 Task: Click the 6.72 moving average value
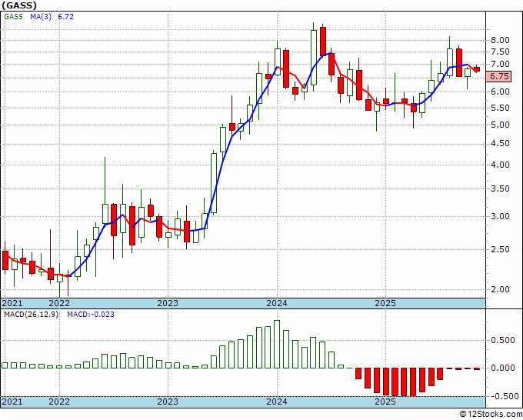(65, 17)
